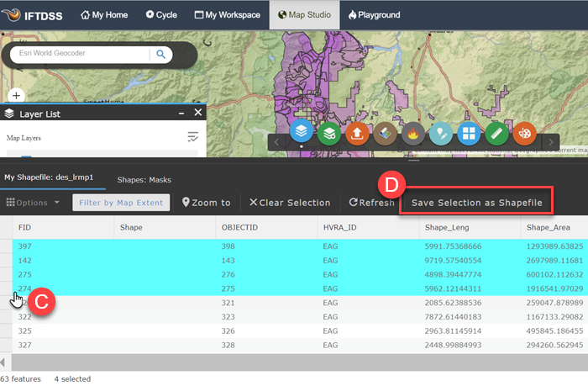
Task: Click the Clear Selection button
Action: pos(290,203)
